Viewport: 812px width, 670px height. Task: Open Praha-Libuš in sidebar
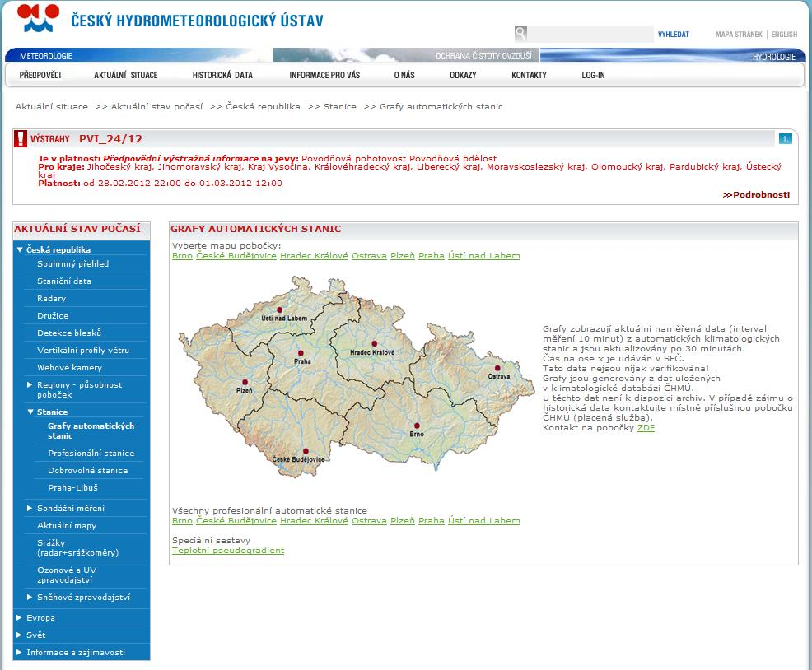pos(73,488)
